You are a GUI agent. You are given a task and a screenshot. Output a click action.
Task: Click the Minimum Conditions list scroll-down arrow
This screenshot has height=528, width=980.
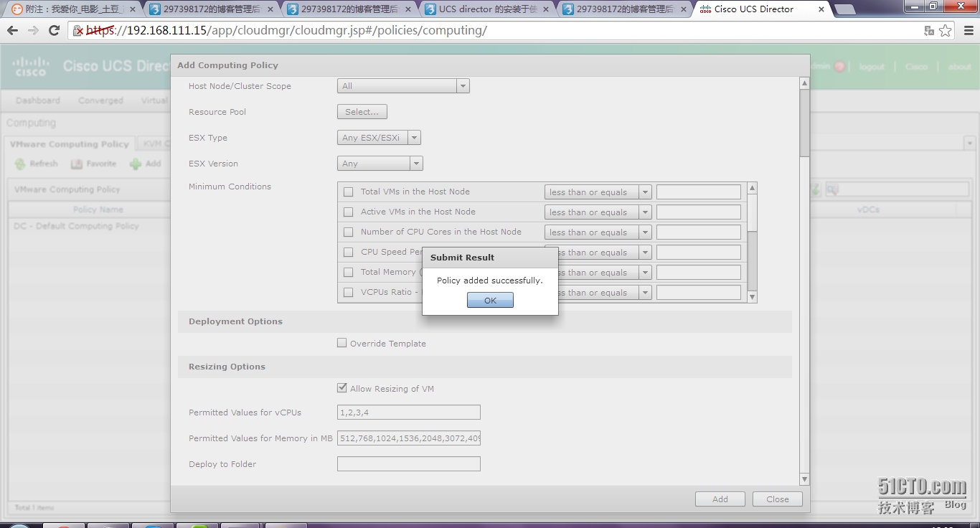752,297
